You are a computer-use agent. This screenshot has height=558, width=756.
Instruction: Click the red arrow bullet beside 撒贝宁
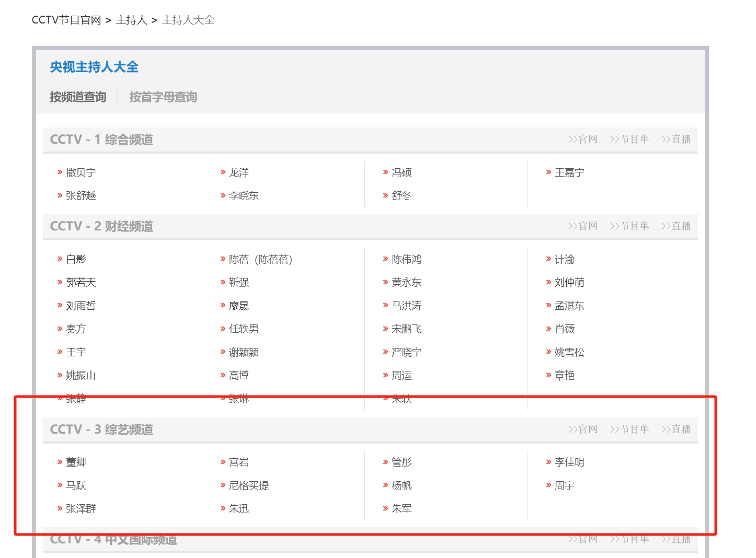pyautogui.click(x=60, y=172)
